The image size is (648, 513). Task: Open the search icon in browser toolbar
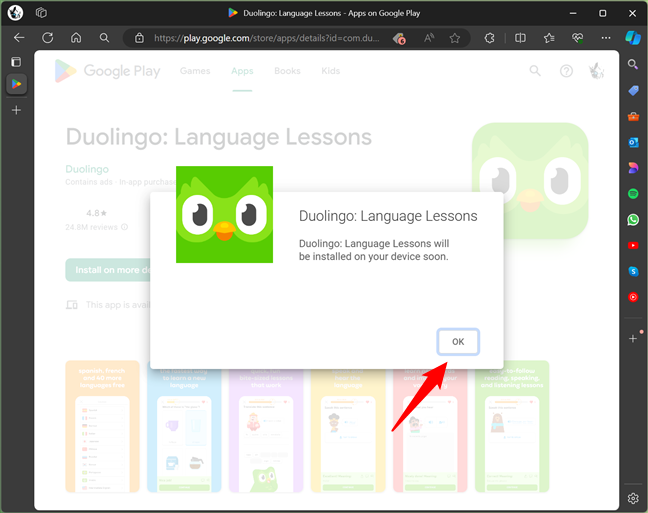105,38
